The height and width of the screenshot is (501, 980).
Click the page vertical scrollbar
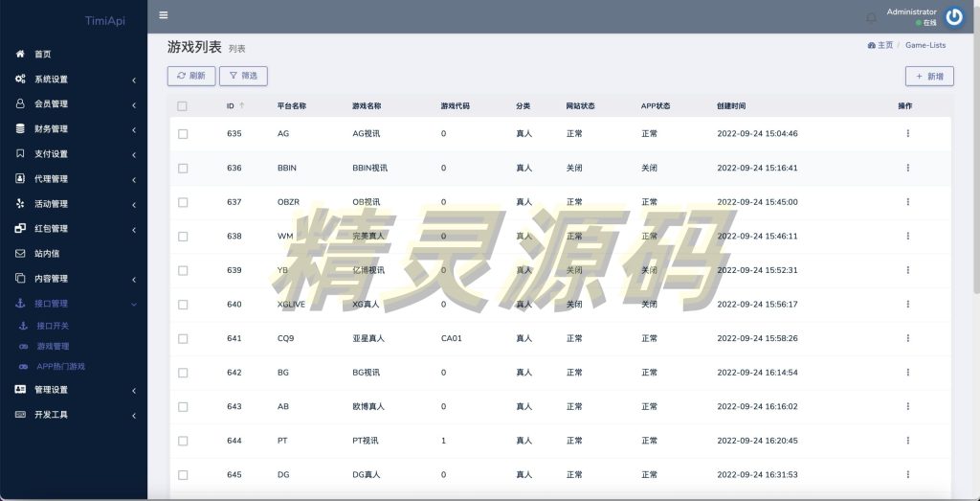coord(976,150)
